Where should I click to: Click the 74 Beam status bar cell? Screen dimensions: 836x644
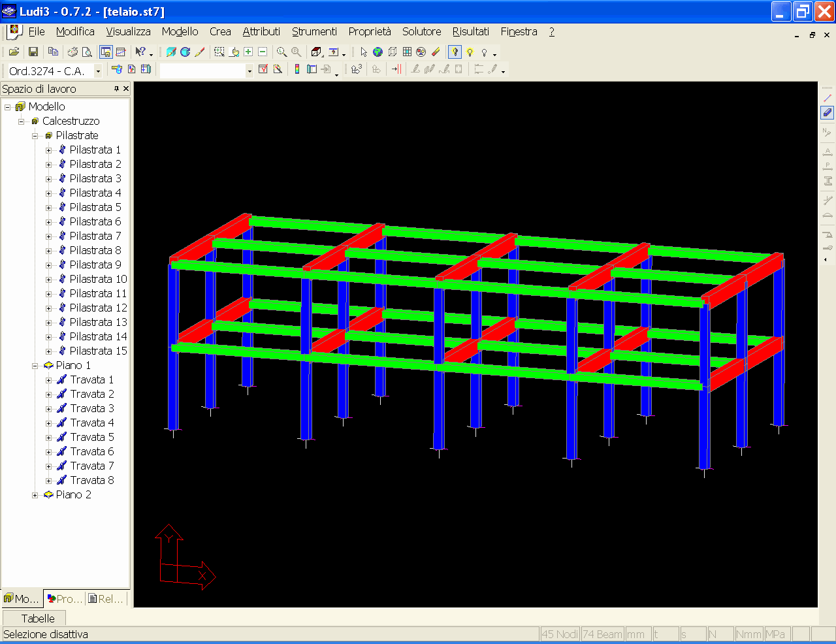(603, 634)
